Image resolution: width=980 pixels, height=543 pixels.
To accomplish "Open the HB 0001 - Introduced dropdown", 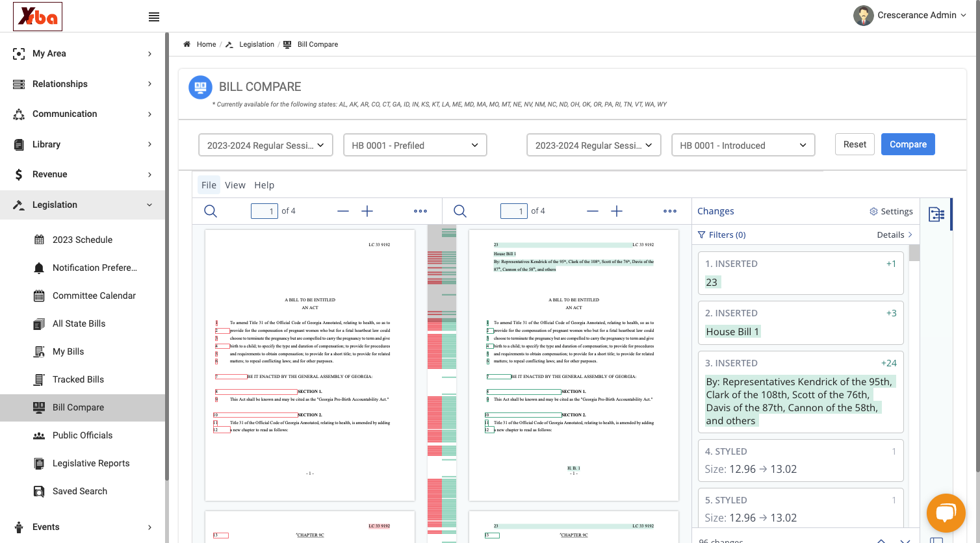I will 743,145.
